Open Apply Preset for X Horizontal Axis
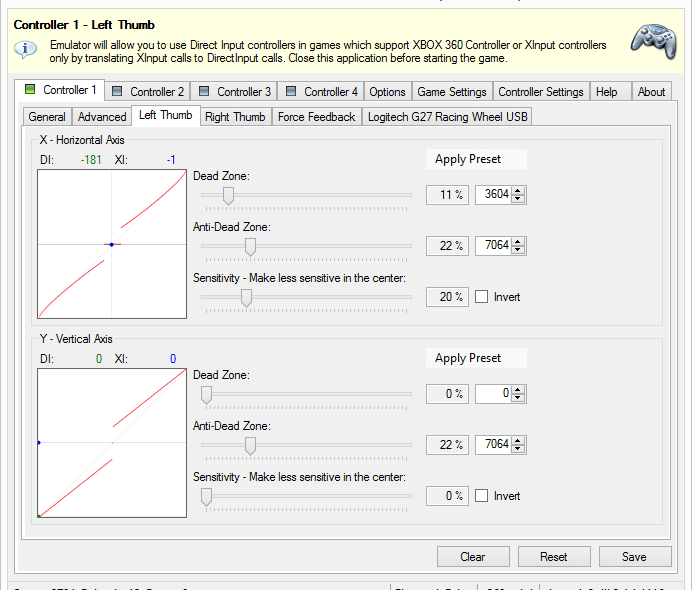Viewport: 692px width, 590px height. pyautogui.click(x=476, y=159)
